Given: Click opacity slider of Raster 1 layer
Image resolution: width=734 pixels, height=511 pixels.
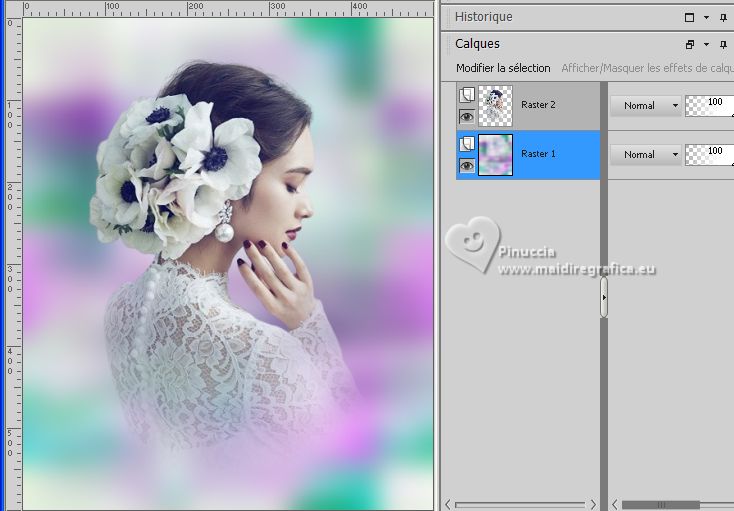Looking at the screenshot, I should tap(709, 154).
